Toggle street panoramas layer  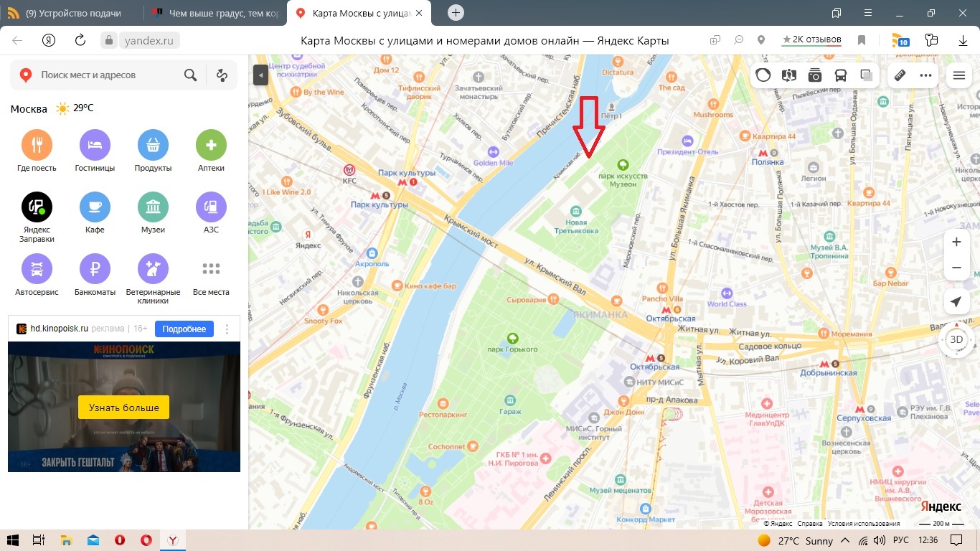pos(789,75)
